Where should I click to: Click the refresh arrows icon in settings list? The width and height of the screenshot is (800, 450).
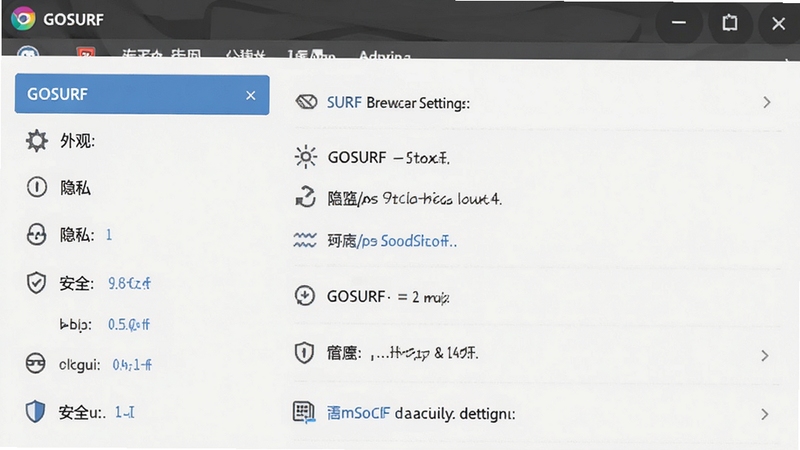pyautogui.click(x=306, y=197)
